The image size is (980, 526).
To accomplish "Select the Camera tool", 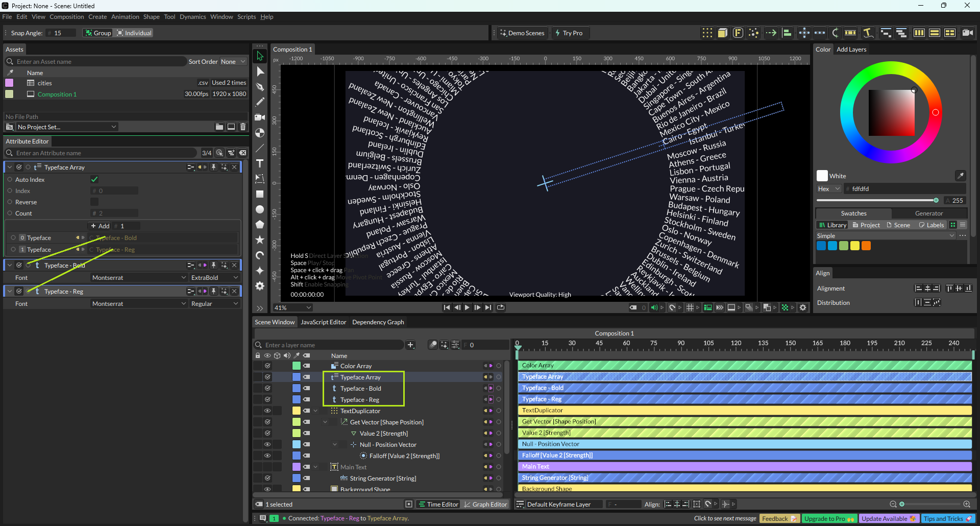I will (260, 117).
